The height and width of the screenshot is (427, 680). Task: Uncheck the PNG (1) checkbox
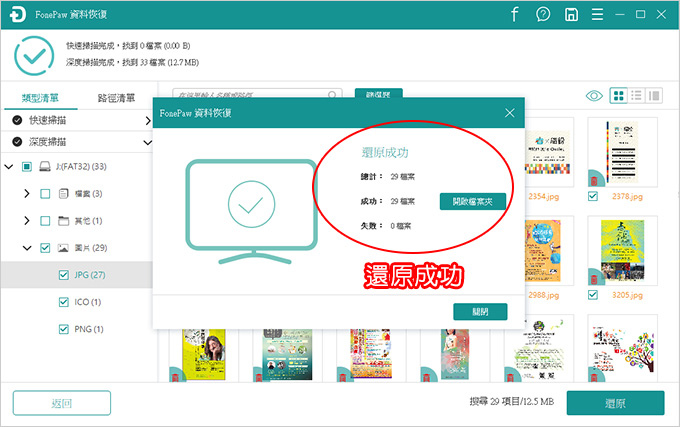tap(63, 329)
